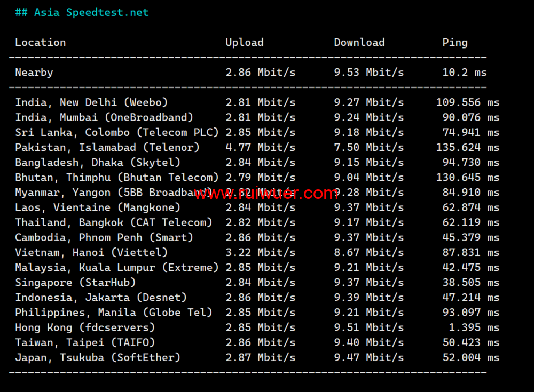Select the Nearby row label

coord(34,73)
